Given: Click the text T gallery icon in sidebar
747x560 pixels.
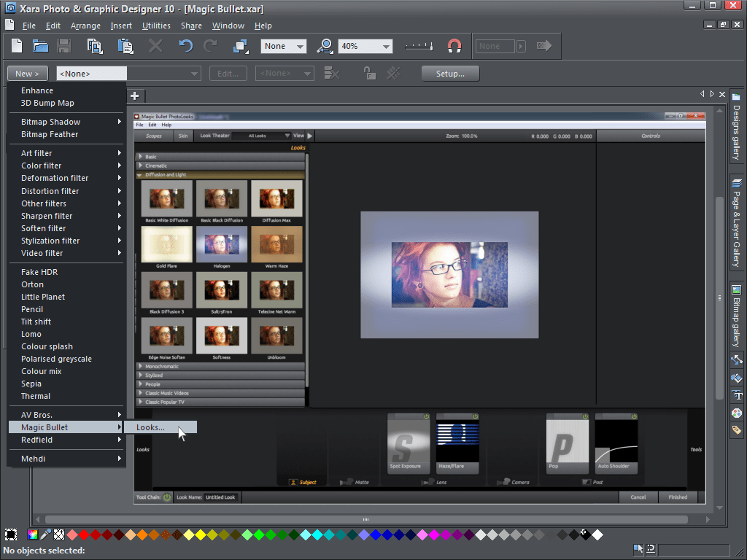Looking at the screenshot, I should point(737,394).
